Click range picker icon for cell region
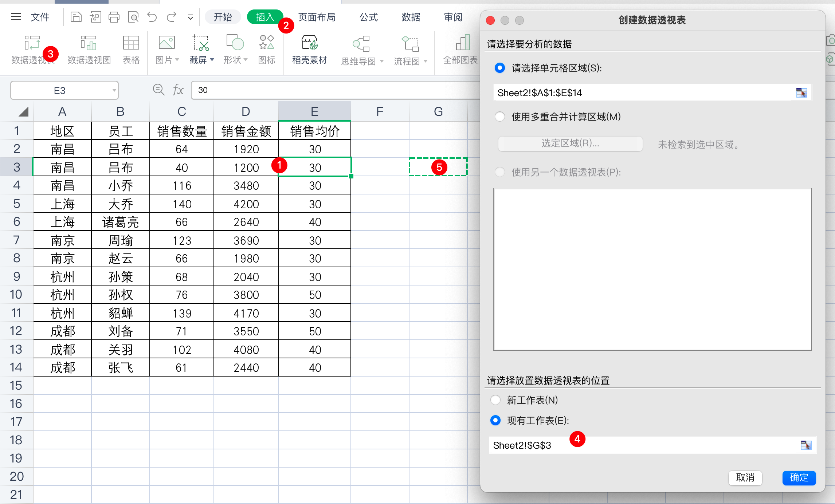Screen dimensions: 835x504 point(801,93)
